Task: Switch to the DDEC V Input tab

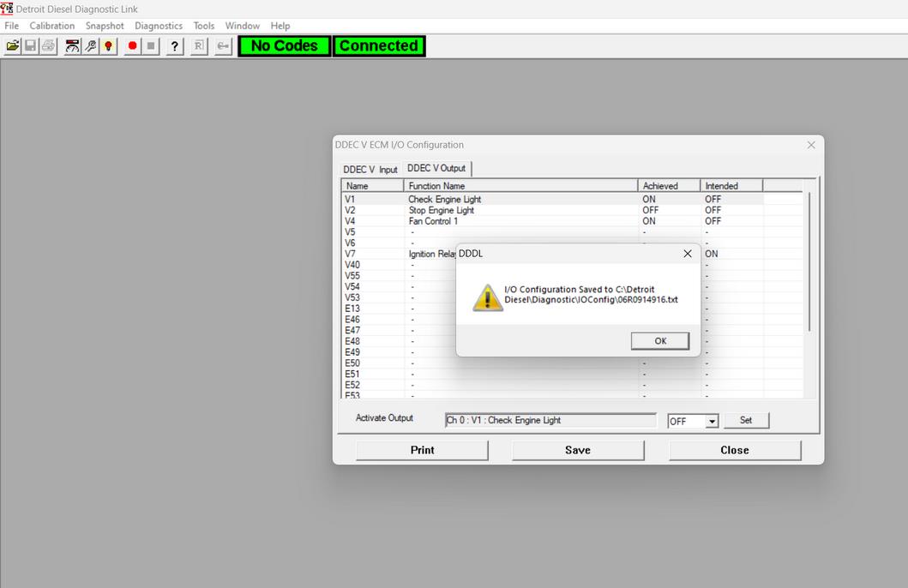Action: [370, 170]
